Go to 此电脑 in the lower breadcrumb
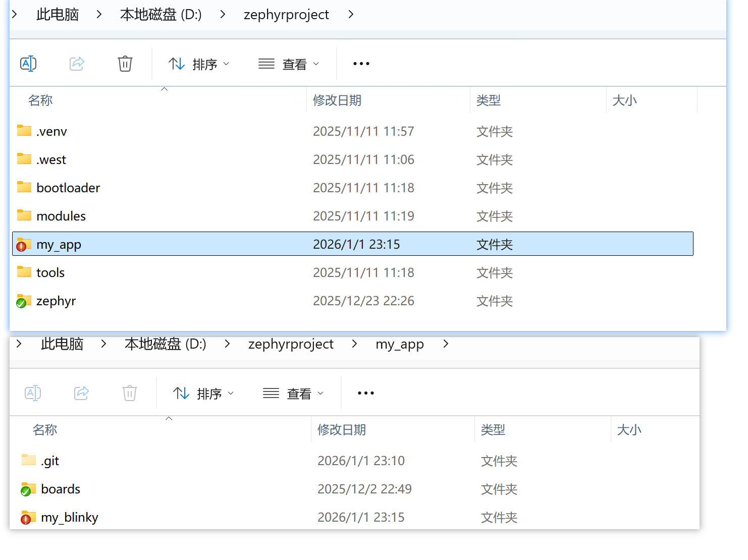Image resolution: width=748 pixels, height=560 pixels. click(62, 344)
